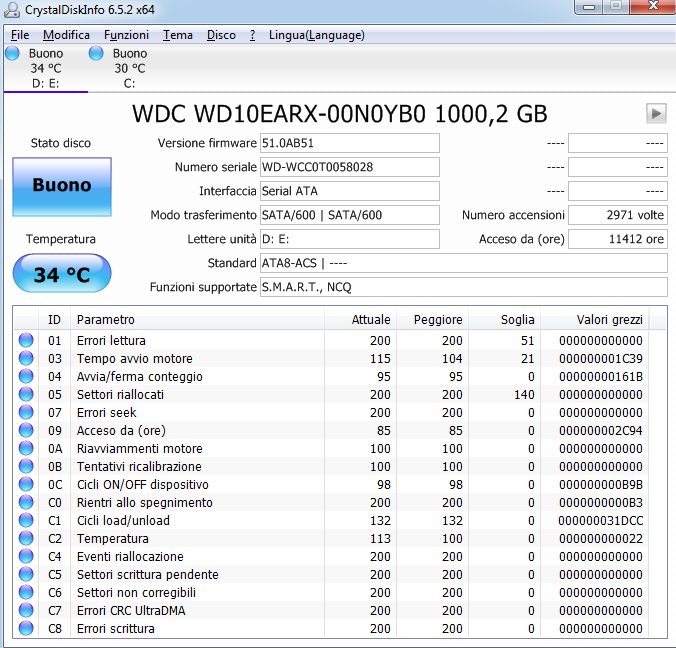
Task: Select the D: E: disk status orb
Action: click(x=12, y=54)
